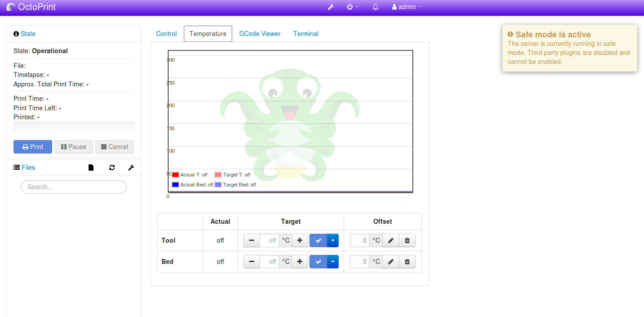Confirm Tool target temperature checkmark
Viewport: 644px width, 317px height.
(x=318, y=240)
